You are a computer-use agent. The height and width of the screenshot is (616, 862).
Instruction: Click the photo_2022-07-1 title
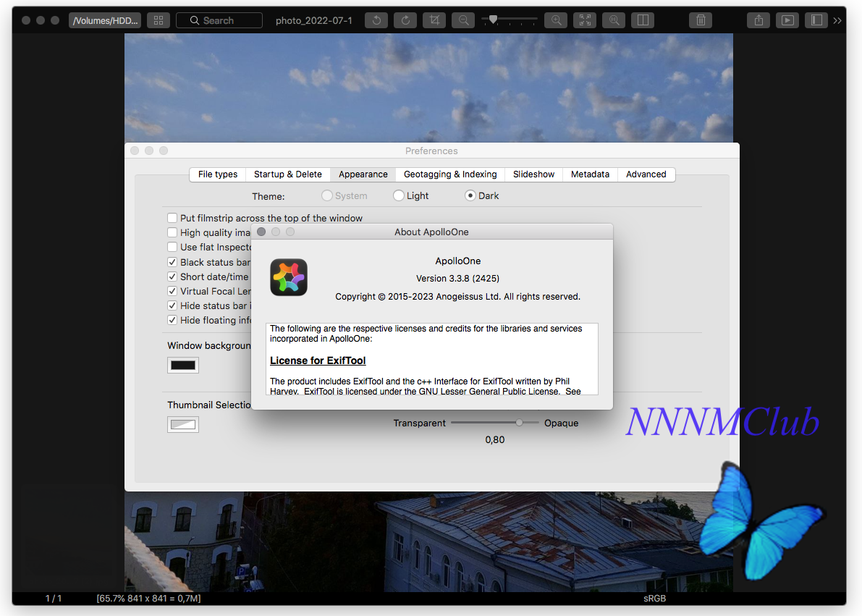[314, 20]
